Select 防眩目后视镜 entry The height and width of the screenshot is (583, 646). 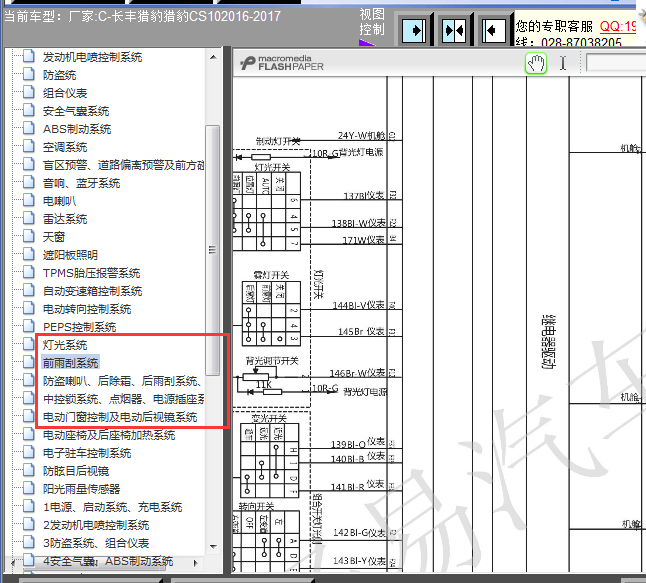point(76,471)
